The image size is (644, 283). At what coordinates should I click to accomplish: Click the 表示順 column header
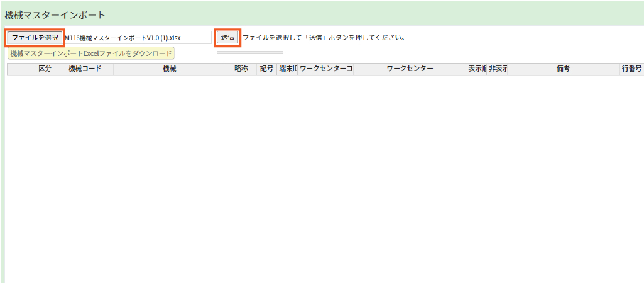476,69
